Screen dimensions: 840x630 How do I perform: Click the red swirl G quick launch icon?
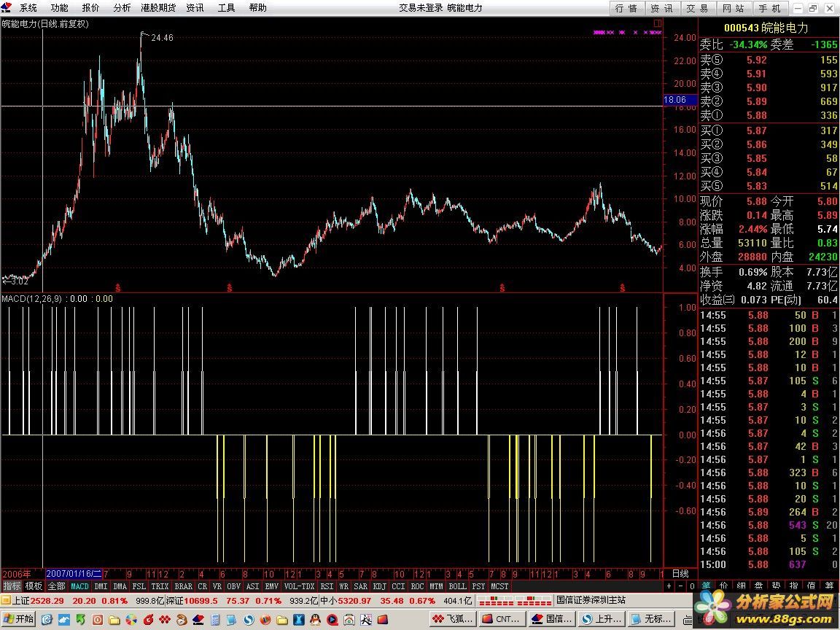(x=148, y=620)
